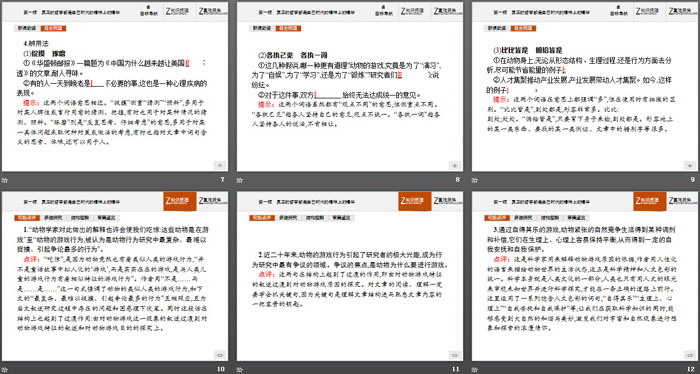Click the orange sub-tab in slide 8

pos(288,28)
